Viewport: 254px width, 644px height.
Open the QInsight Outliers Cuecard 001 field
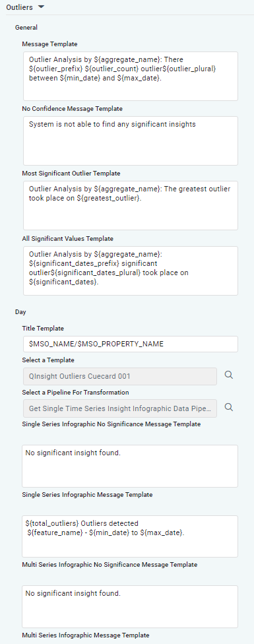[x=120, y=376]
